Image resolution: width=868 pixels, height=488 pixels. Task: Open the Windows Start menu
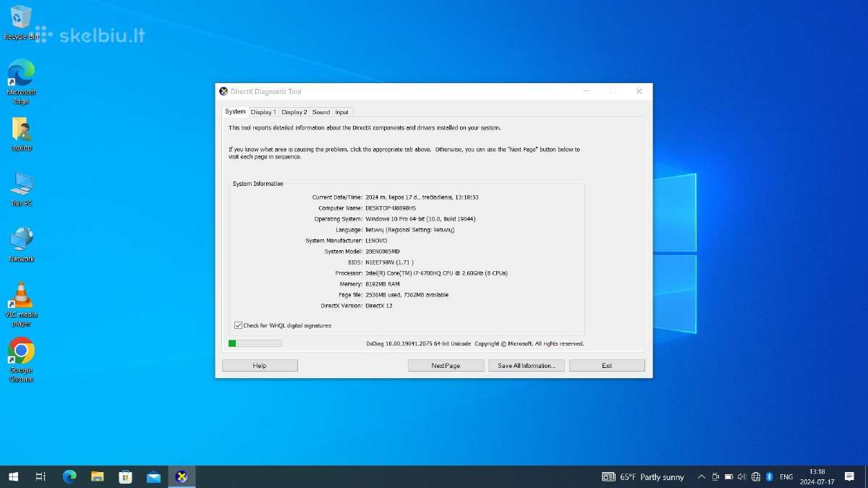(x=13, y=476)
